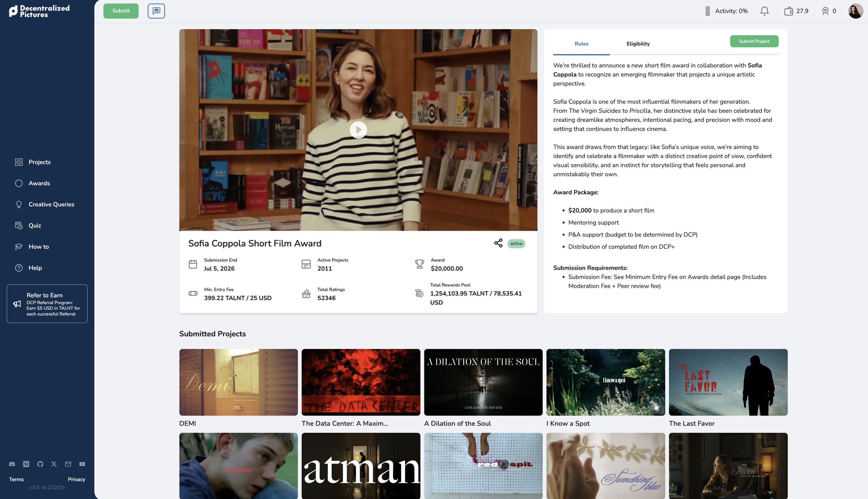This screenshot has width=868, height=499.
Task: Click the activity level bars icon
Action: [708, 11]
